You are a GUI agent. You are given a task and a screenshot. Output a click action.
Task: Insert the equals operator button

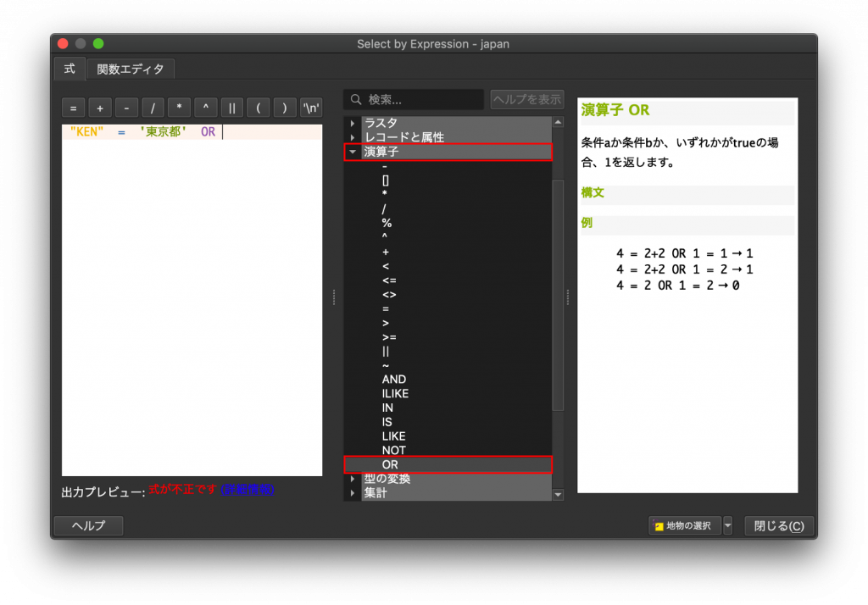point(73,108)
